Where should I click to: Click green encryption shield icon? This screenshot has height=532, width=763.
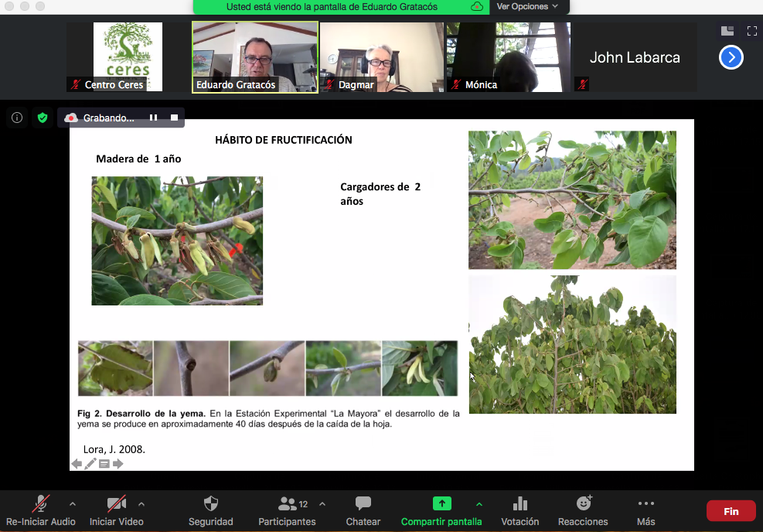tap(43, 118)
